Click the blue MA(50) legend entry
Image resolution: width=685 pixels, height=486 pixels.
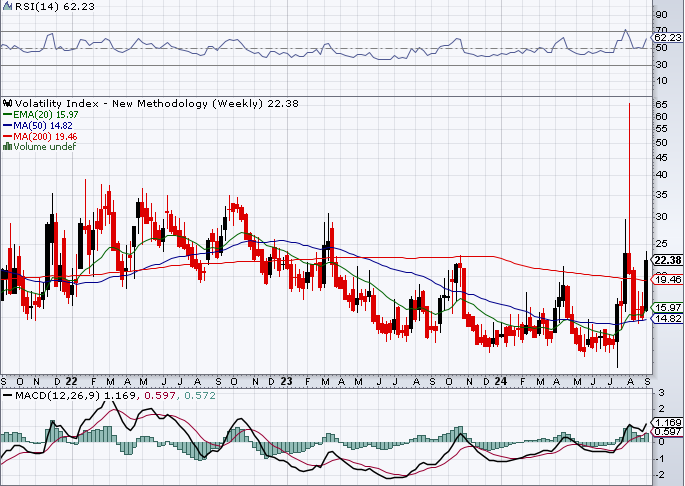(38, 125)
